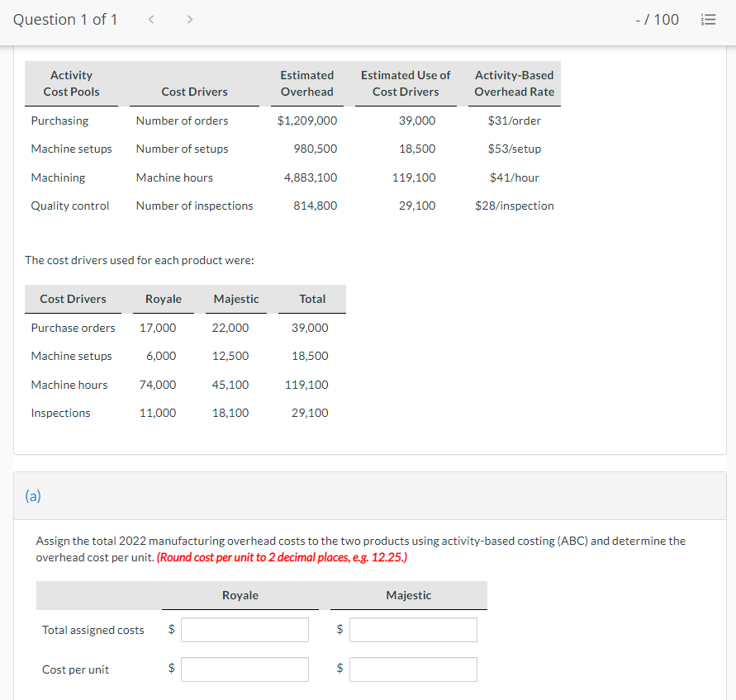Image resolution: width=736 pixels, height=700 pixels.
Task: Click the $41/hour overhead rate
Action: coord(514,177)
